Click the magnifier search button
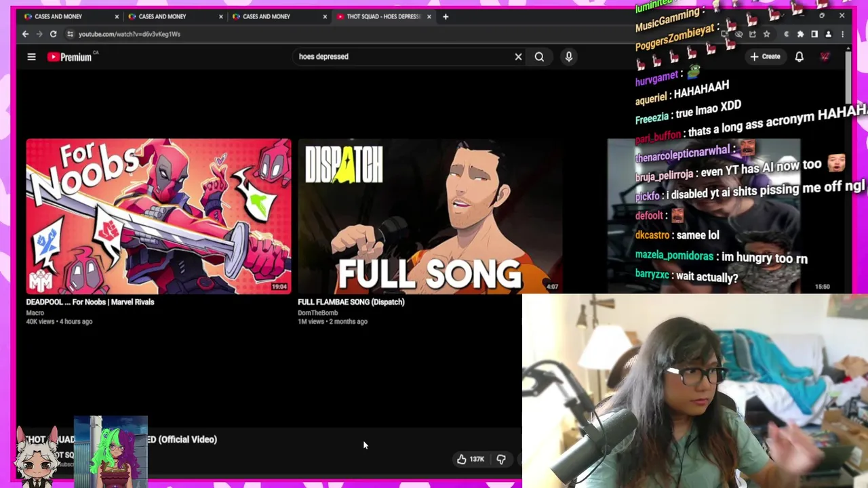Image resolution: width=868 pixels, height=488 pixels. pos(539,57)
